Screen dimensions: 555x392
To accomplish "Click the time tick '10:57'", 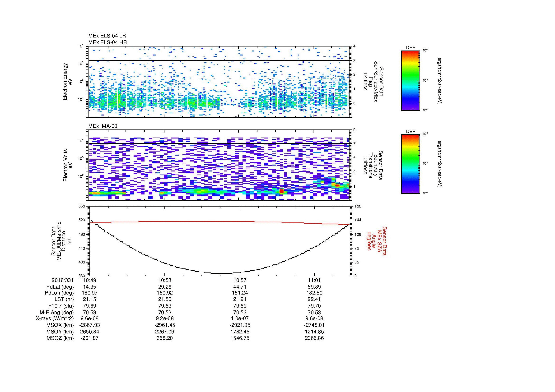I will click(x=240, y=280).
